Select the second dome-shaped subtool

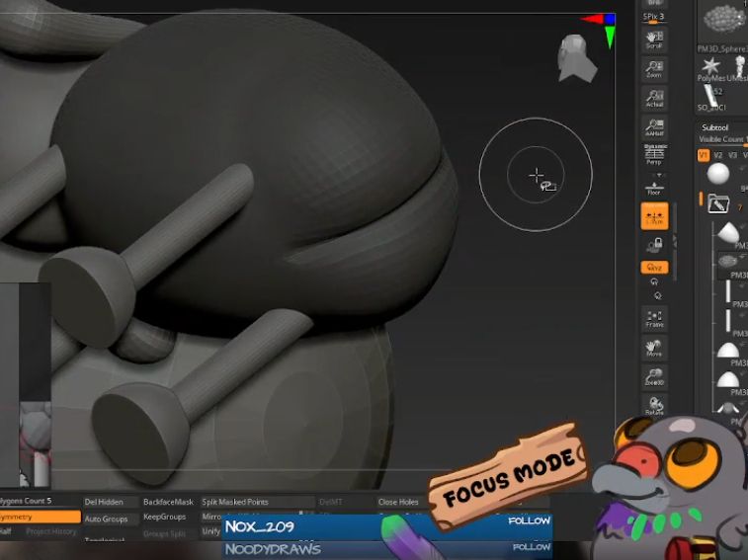coord(728,379)
